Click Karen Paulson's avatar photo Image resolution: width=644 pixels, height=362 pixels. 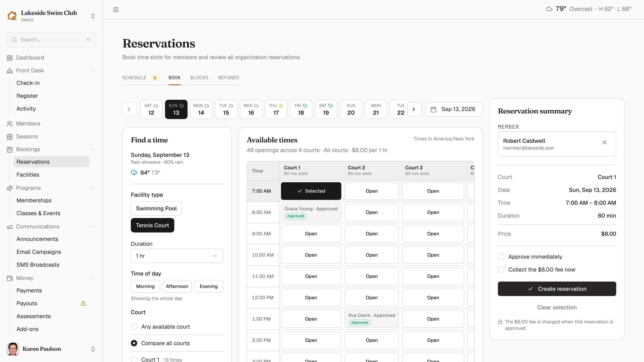click(13, 349)
